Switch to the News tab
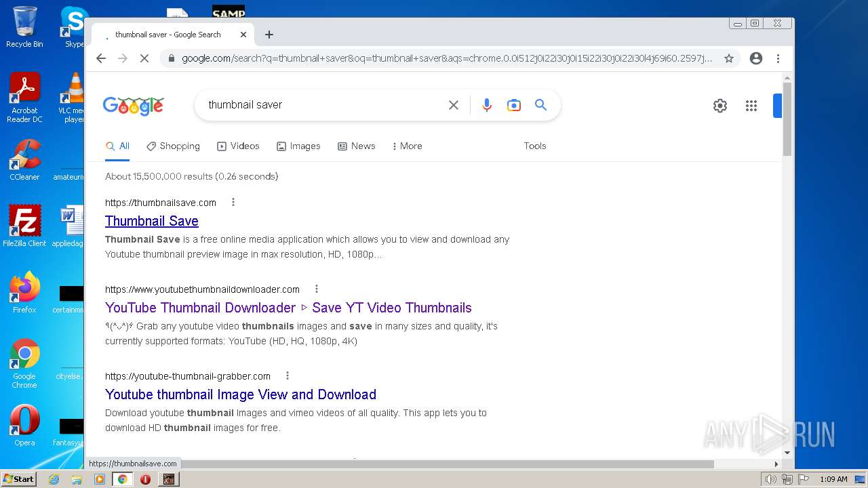Screen dimensions: 868x488 pos(357,146)
